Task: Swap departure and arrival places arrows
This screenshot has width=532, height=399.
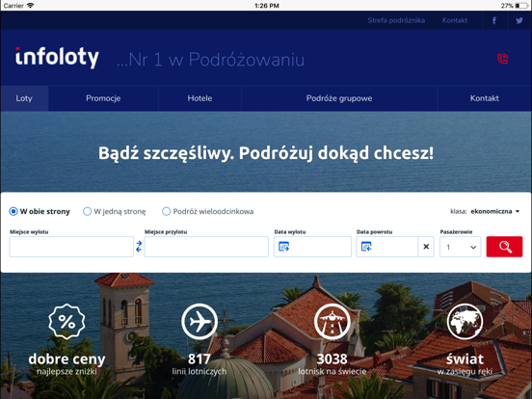Action: coord(139,247)
